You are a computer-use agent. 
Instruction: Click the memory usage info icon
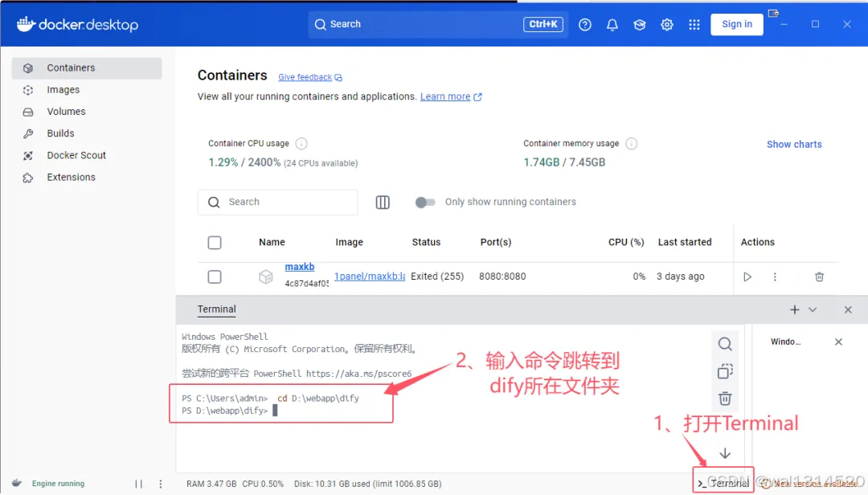[631, 143]
